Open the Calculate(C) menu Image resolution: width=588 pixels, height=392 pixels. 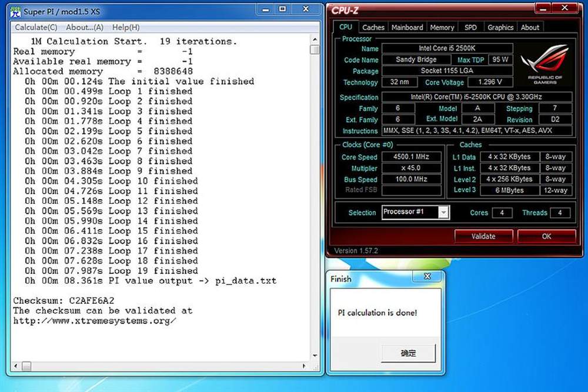coord(36,28)
